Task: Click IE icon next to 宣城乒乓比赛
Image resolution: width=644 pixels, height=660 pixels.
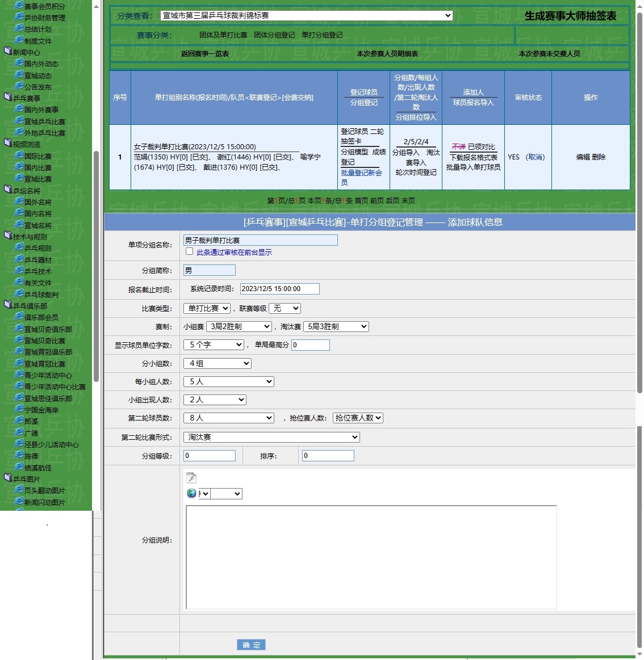Action: [19, 121]
